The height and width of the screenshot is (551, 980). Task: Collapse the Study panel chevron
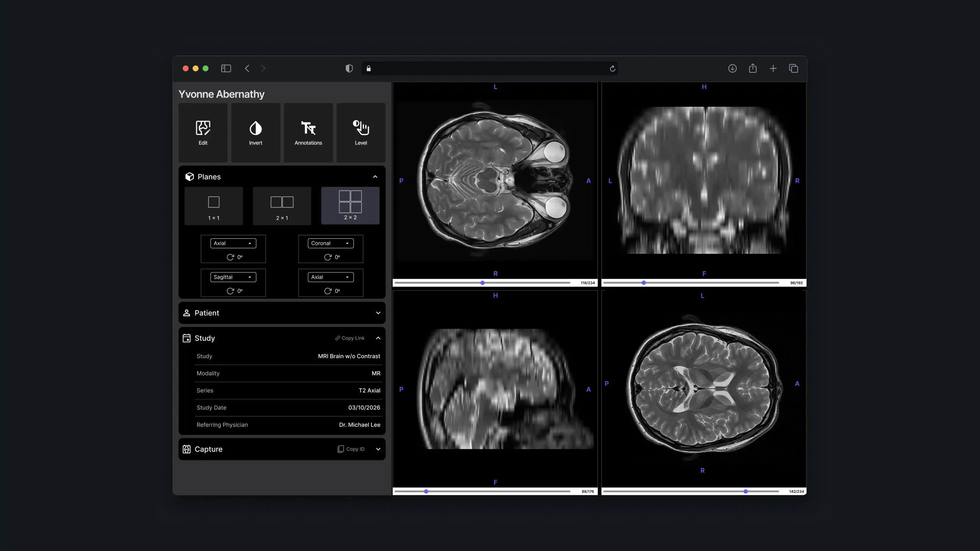click(378, 338)
